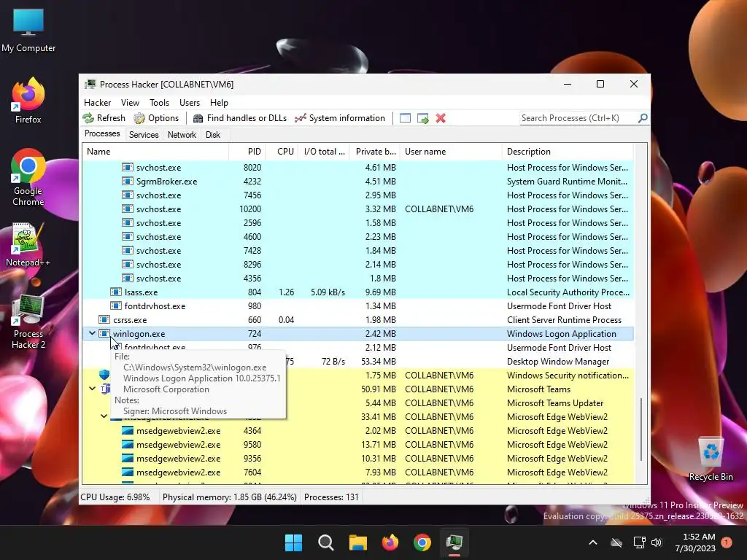Select the csrss.exe process
Viewport: 747px width, 560px height.
(x=358, y=319)
